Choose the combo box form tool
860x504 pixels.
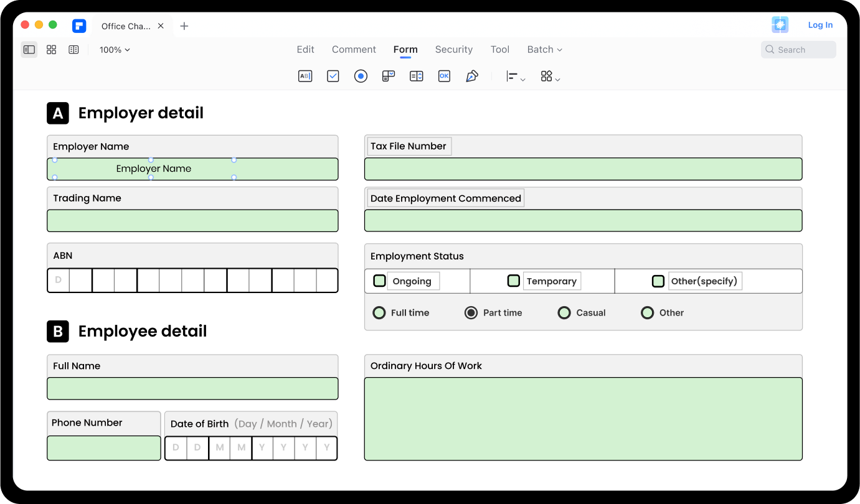click(389, 76)
